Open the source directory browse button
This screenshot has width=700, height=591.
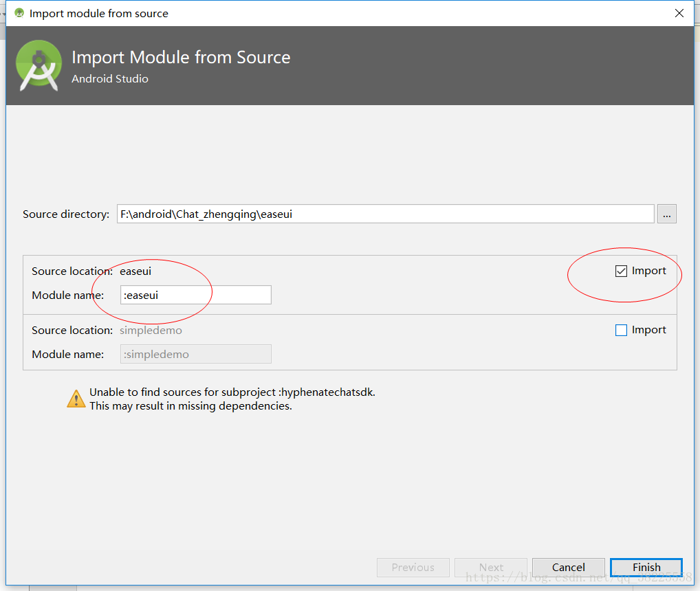[666, 214]
